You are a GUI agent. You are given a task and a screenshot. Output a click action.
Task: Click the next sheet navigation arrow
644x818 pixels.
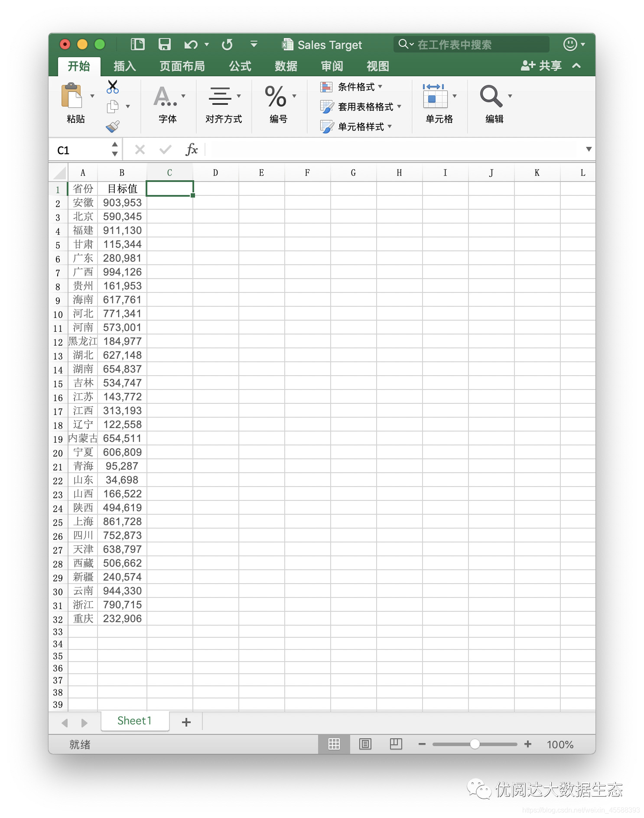click(85, 723)
